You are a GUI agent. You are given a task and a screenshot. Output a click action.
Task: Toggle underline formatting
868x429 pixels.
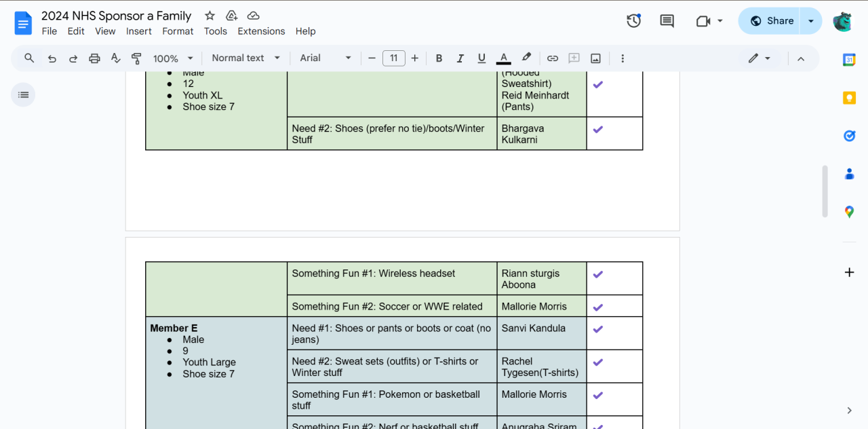[x=481, y=58]
